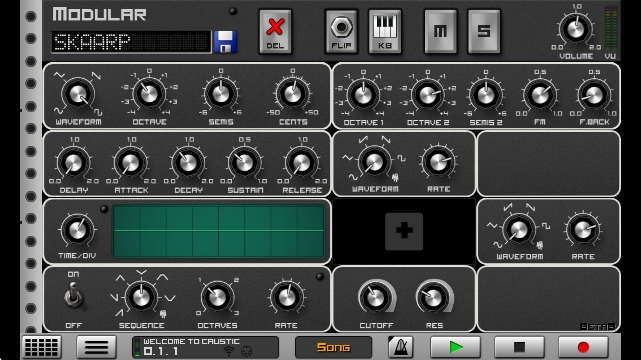Click the arpeggiator SEQUENCE knob
641x360 pixels.
point(141,297)
